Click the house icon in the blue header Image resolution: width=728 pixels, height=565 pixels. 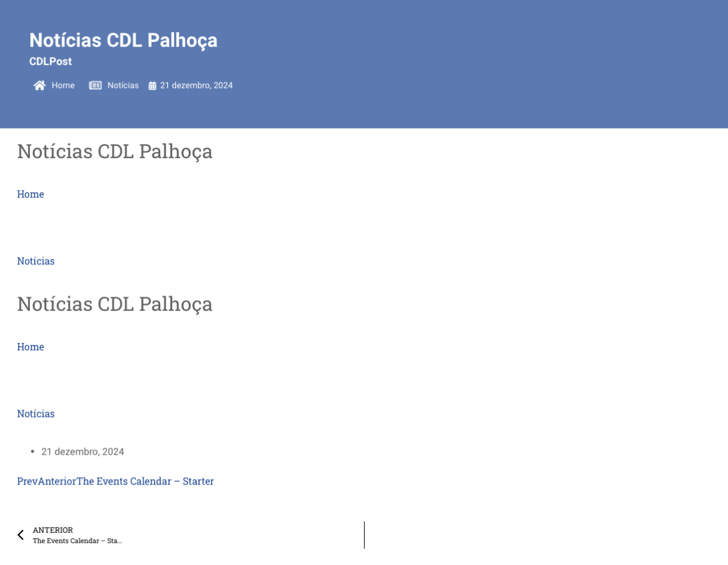(x=39, y=85)
